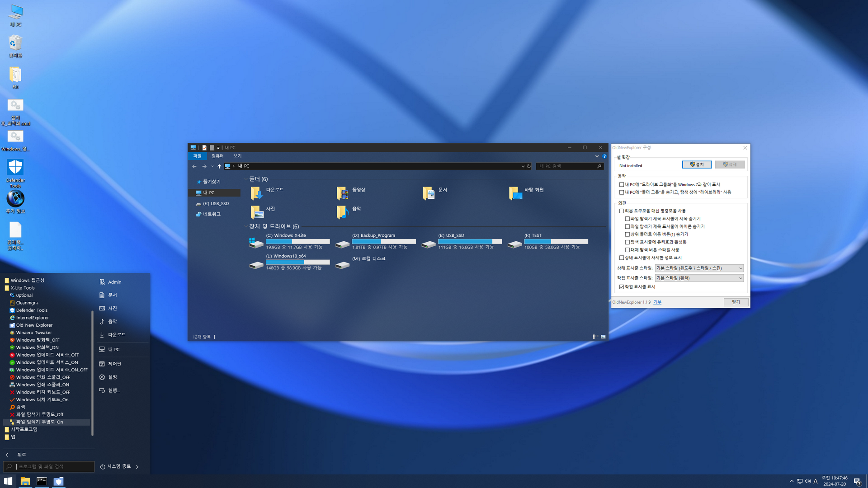Screen dimensions: 868x488
Task: Click the Install button in OldNewExplorer
Action: coord(697,165)
